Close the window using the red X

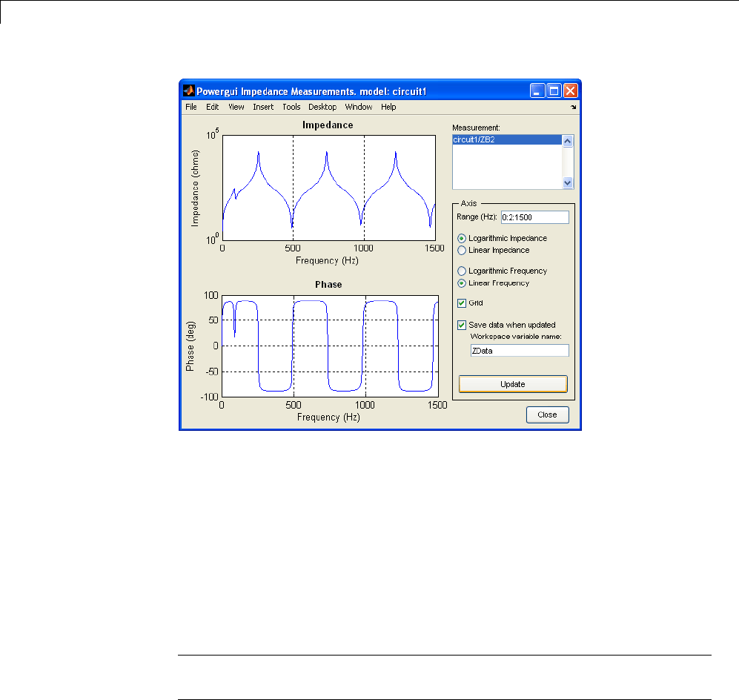pyautogui.click(x=570, y=90)
